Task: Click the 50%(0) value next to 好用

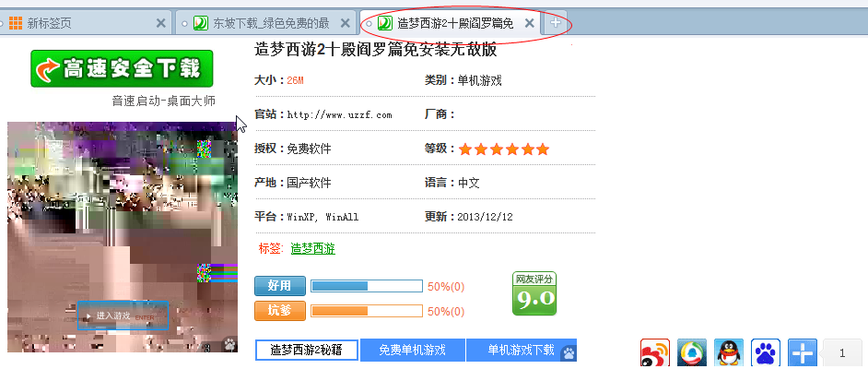Action: pos(446,287)
